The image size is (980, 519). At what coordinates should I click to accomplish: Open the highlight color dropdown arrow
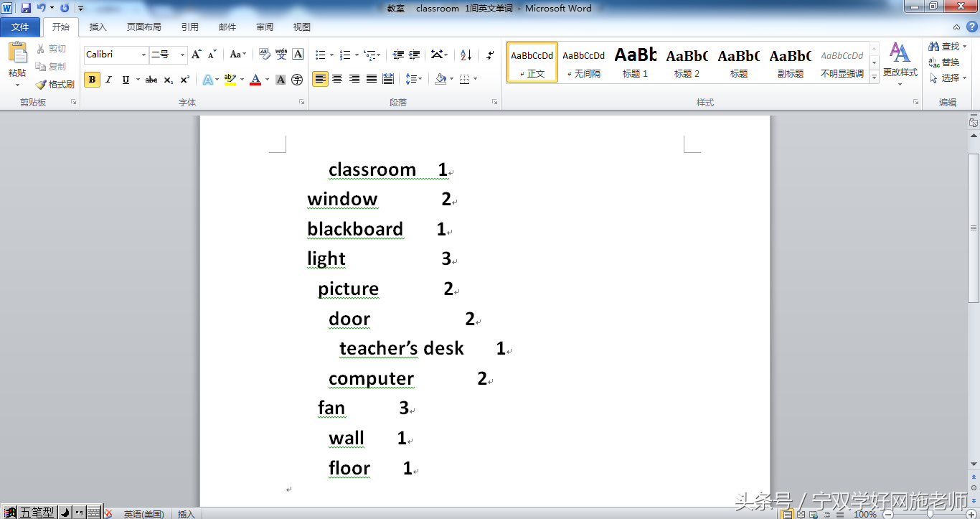(242, 80)
